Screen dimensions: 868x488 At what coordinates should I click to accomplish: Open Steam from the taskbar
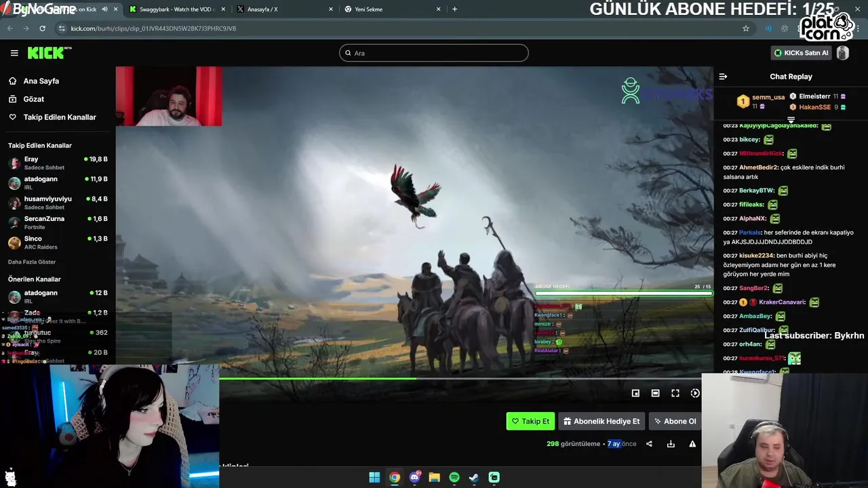(x=474, y=478)
